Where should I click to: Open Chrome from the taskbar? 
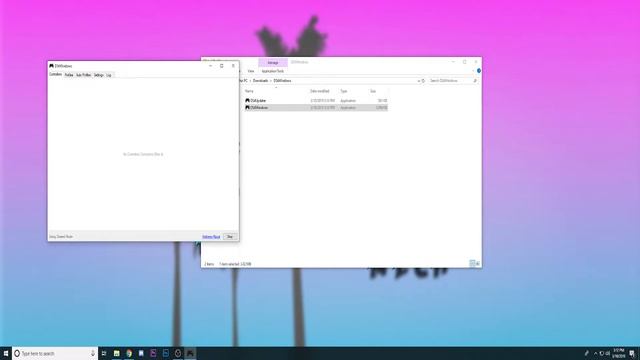pos(129,353)
